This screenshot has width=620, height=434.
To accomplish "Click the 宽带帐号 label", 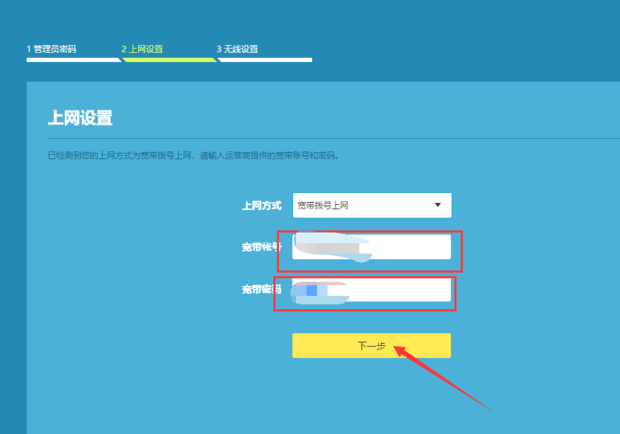I will coord(261,247).
